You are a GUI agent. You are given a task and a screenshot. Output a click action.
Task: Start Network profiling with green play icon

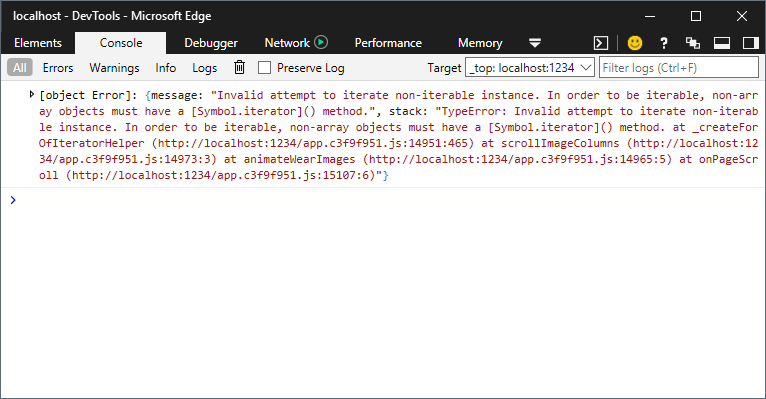coord(321,42)
